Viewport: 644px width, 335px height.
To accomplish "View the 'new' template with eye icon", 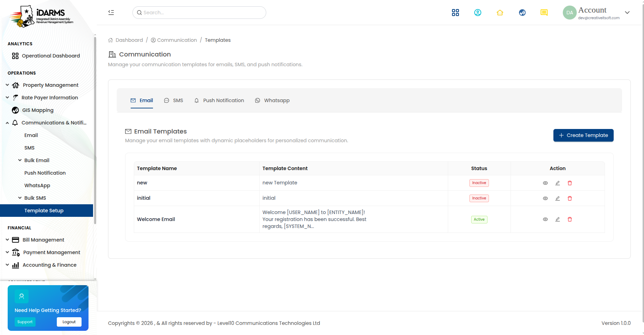I will (x=545, y=183).
